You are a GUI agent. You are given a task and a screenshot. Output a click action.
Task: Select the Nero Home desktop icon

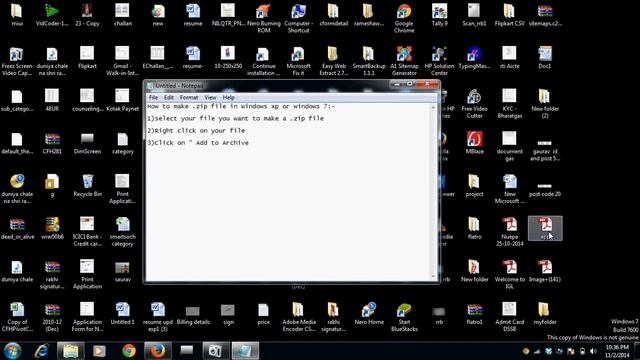pos(369,313)
